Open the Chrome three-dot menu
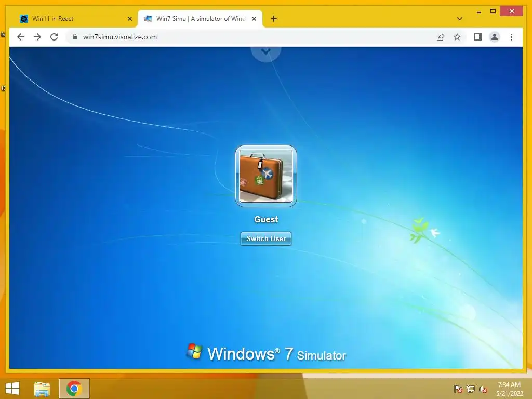The width and height of the screenshot is (532, 399). pyautogui.click(x=511, y=37)
